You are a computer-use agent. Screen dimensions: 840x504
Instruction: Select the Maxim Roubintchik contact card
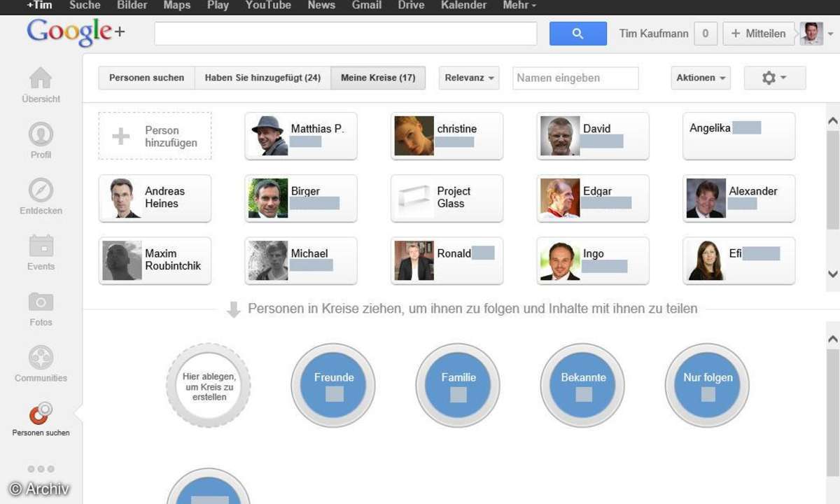155,260
